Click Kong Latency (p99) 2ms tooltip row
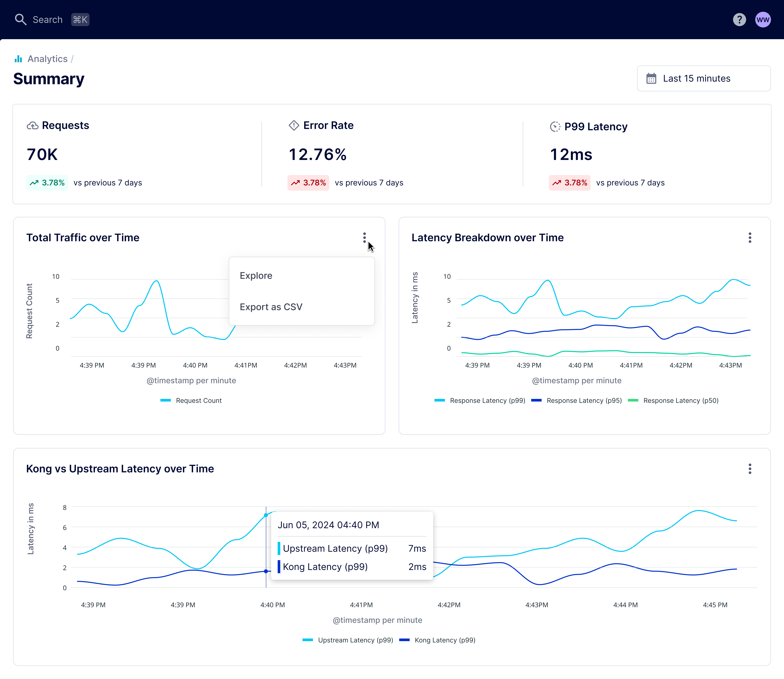 tap(352, 567)
